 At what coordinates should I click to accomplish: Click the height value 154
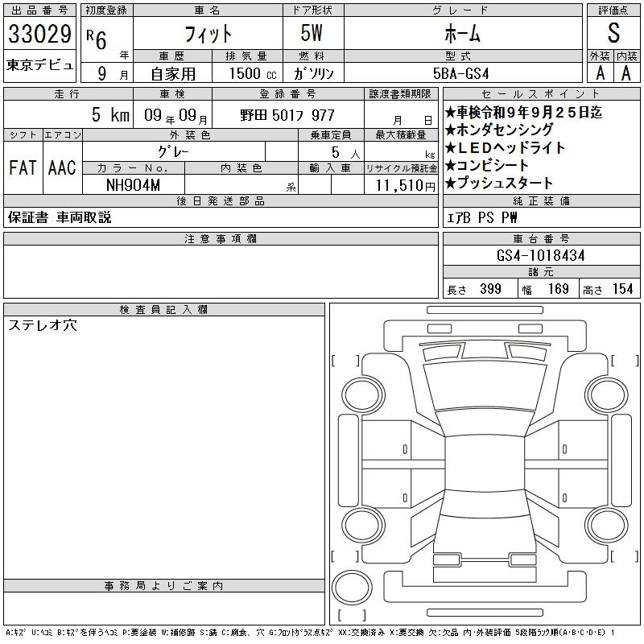tap(622, 289)
